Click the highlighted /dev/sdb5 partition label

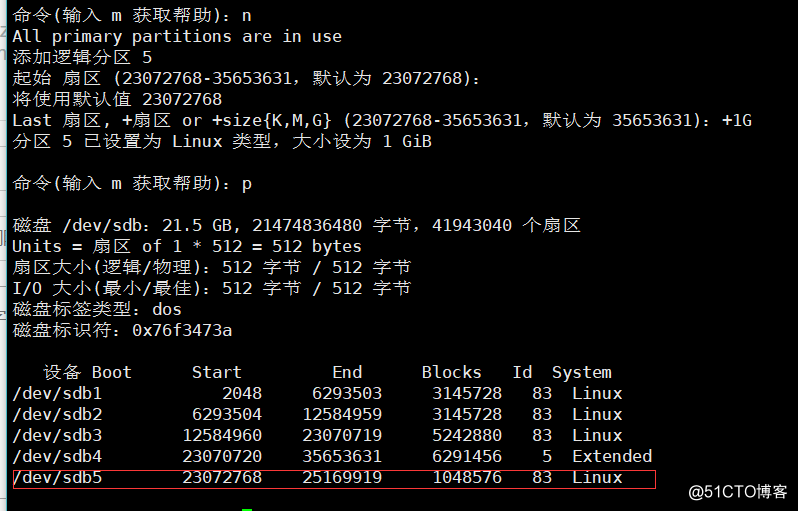[57, 478]
